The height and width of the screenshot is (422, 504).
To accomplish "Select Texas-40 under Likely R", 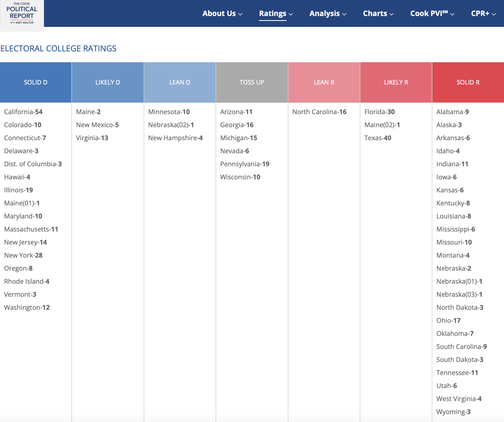I will click(x=378, y=138).
